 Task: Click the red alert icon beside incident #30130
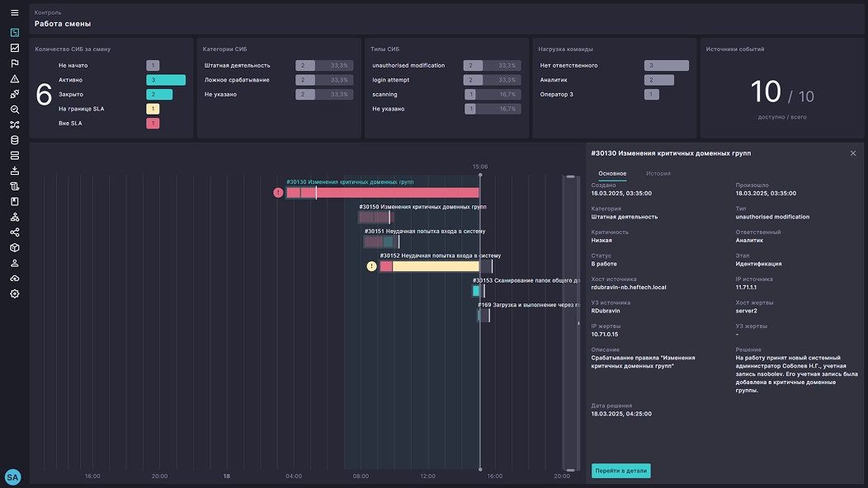[278, 193]
